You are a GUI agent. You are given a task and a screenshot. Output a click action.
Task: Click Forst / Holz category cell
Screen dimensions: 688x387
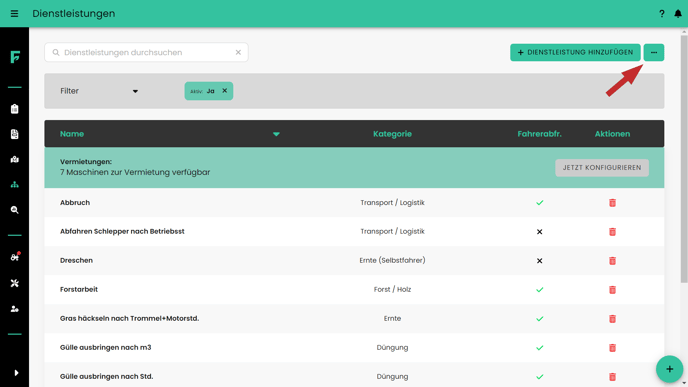coord(392,289)
